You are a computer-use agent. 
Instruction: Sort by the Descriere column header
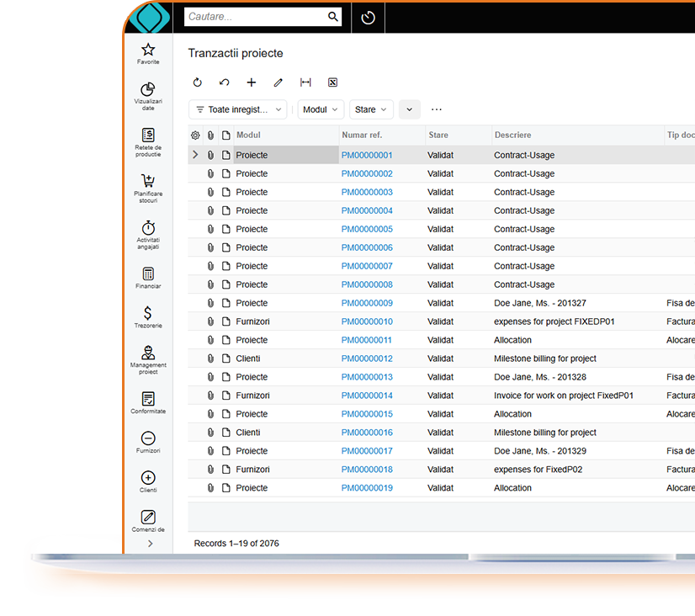pos(513,135)
